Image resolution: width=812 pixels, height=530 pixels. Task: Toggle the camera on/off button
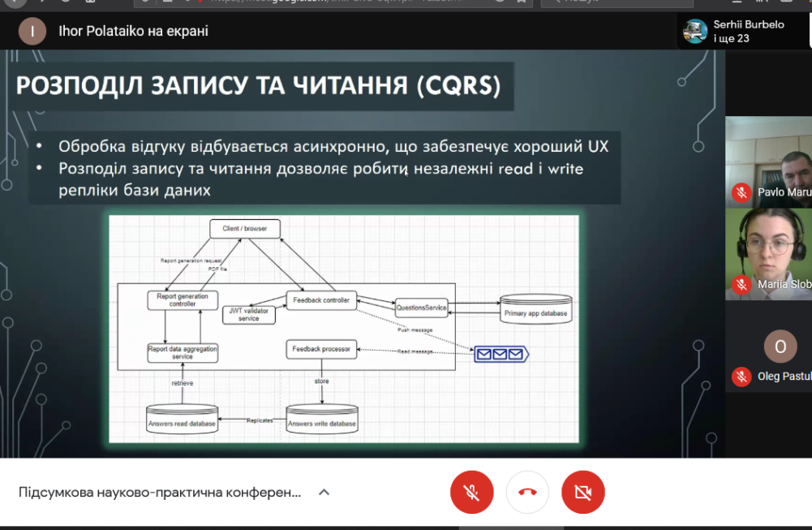click(x=582, y=492)
